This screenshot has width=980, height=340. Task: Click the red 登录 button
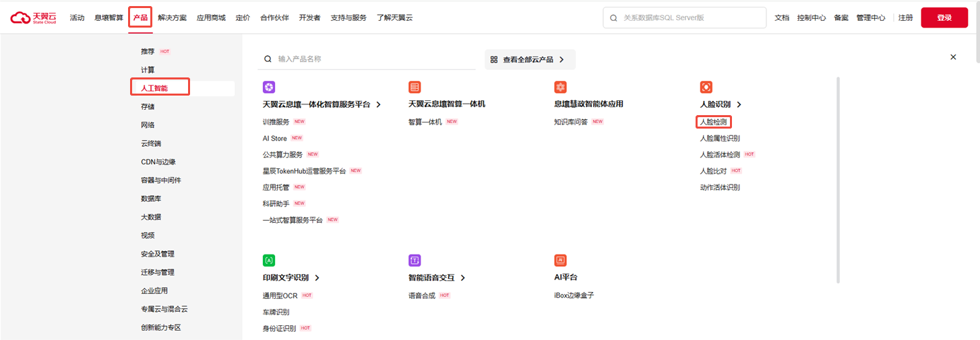(944, 18)
